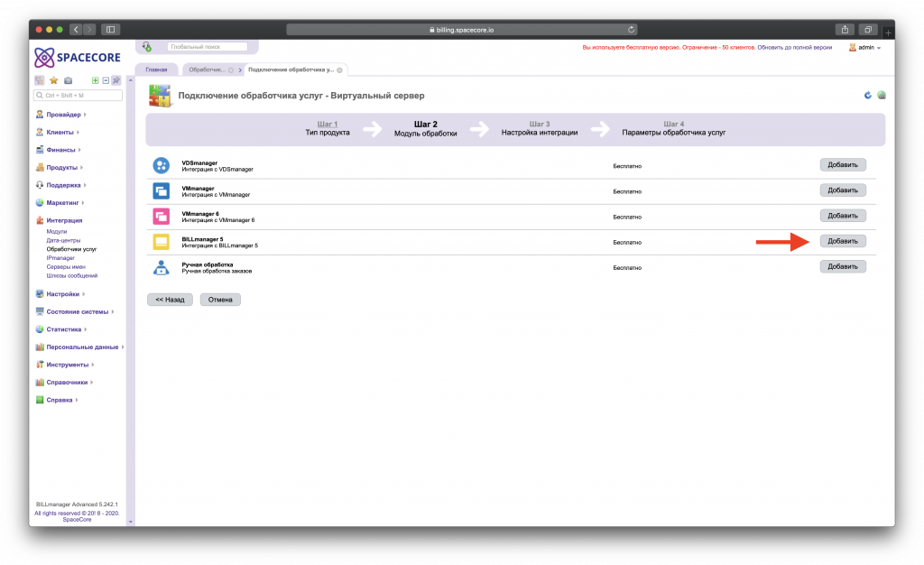Click the manual processing person icon

click(x=161, y=267)
